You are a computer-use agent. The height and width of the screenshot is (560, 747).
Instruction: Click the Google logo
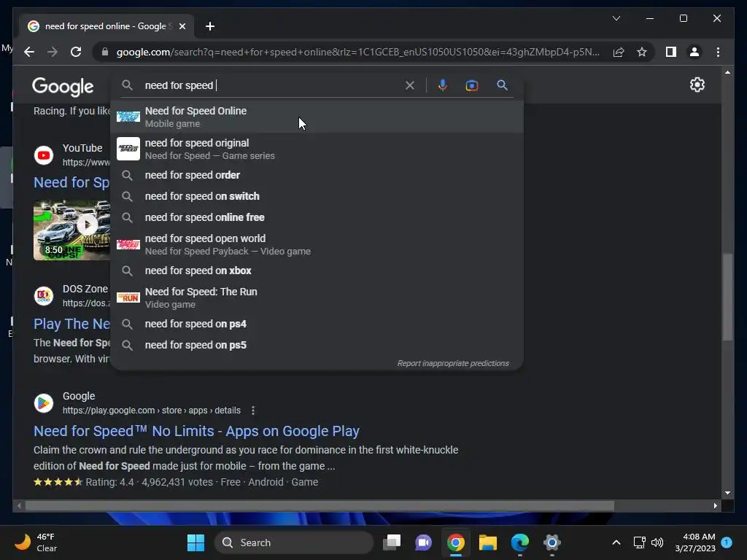[63, 87]
